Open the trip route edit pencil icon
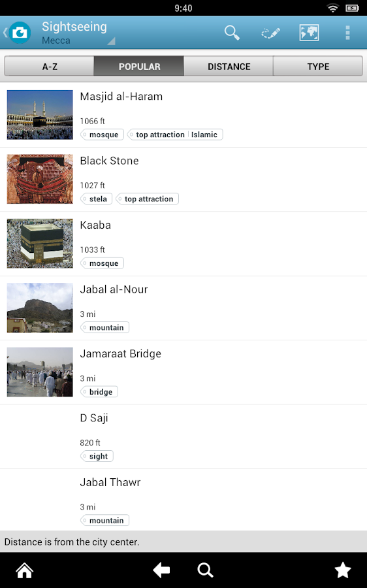Screen dimensions: 367x588 click(270, 33)
